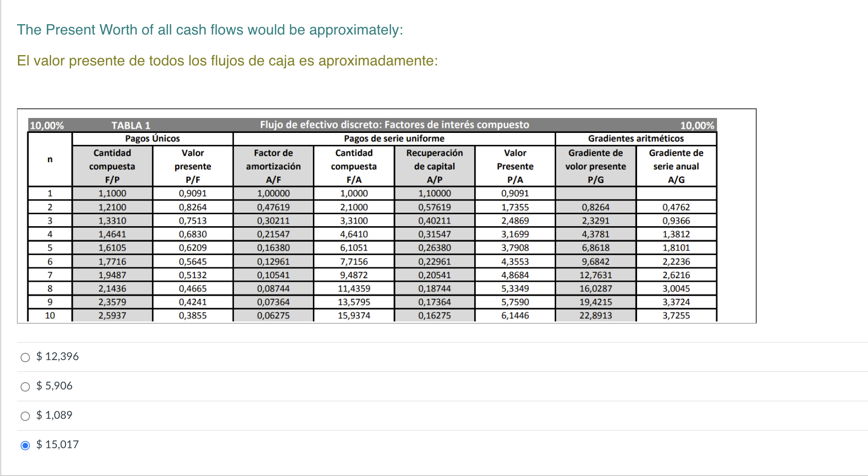The height and width of the screenshot is (476, 868).
Task: Click the P/F value 0,7513 in row 3
Action: (x=193, y=220)
